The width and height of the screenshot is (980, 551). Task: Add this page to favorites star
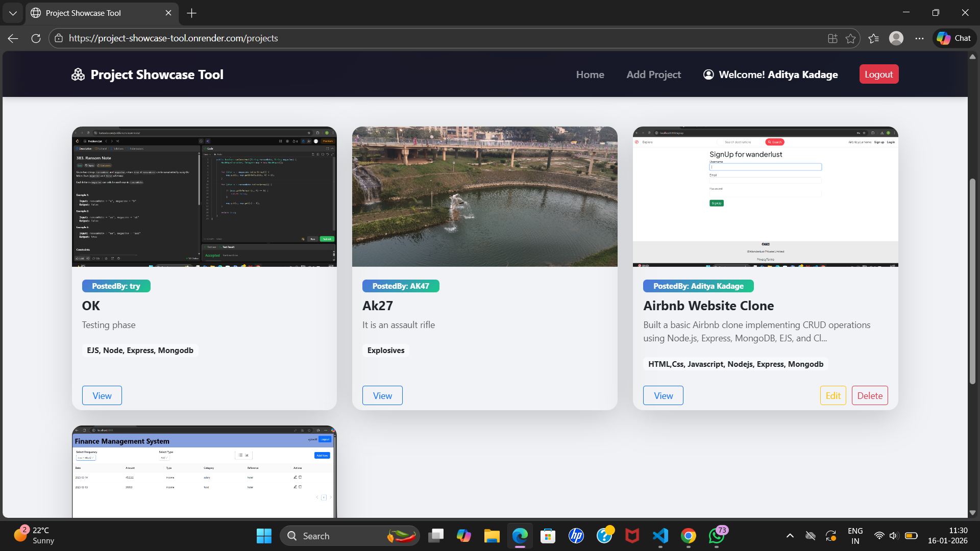[x=850, y=38]
